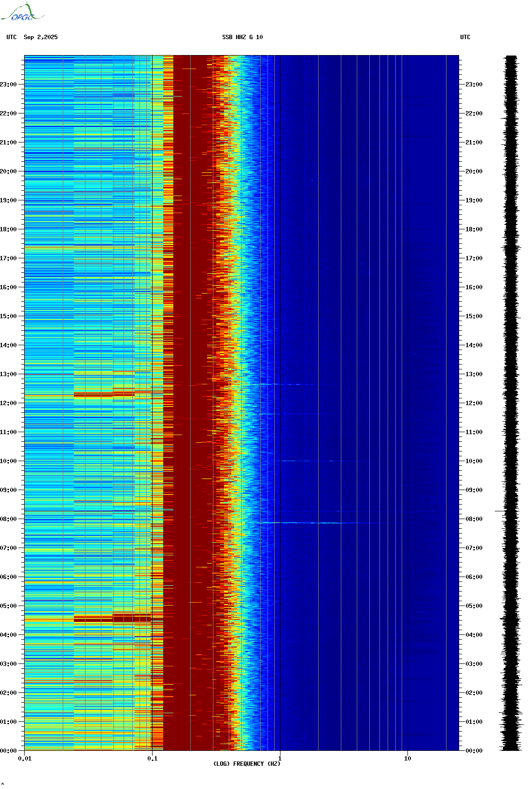Click the right axis 05:00 time label

pyautogui.click(x=474, y=606)
